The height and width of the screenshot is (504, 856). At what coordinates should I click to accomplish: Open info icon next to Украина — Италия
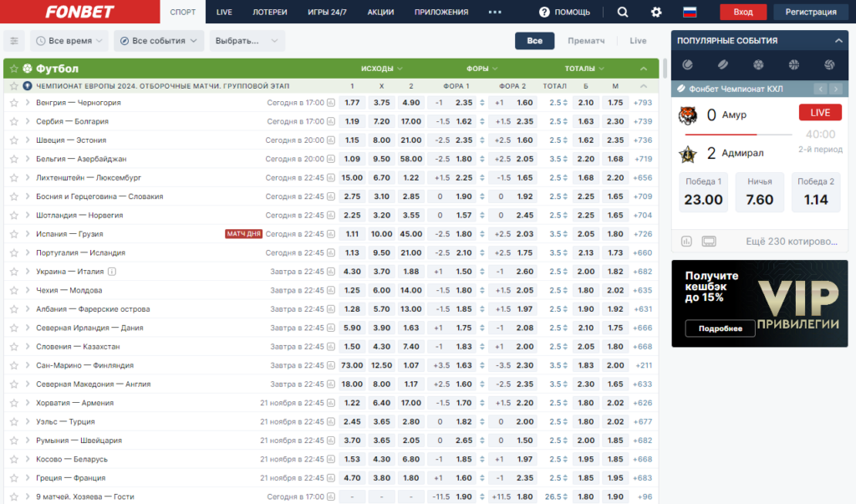tap(112, 272)
